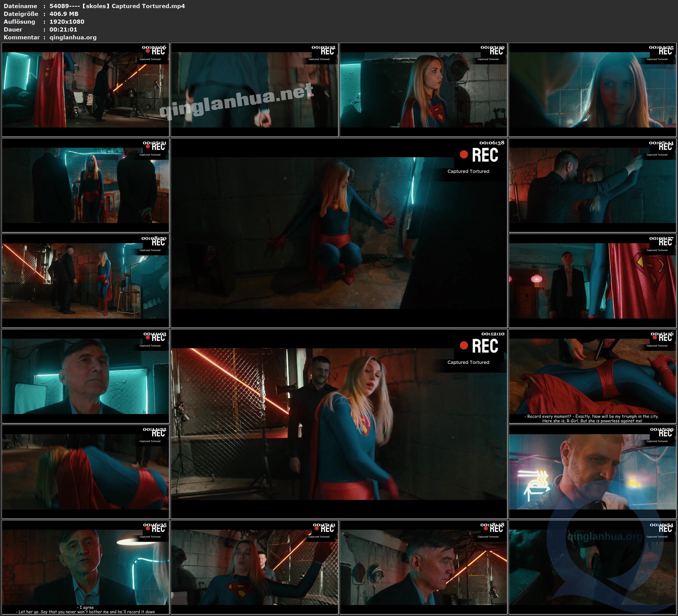
Task: Click the resolution value '1920x1080'
Action: point(67,22)
